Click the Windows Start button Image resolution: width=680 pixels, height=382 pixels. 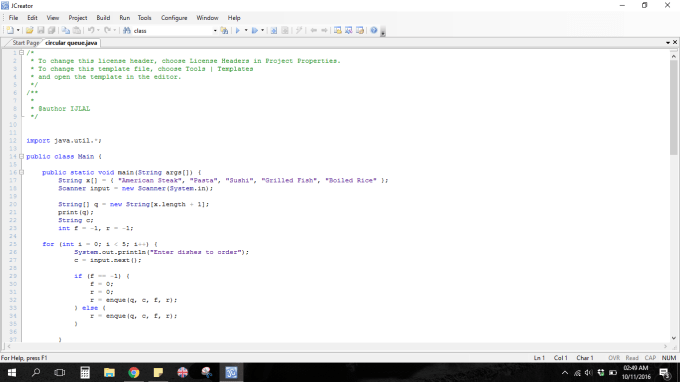tap(12, 372)
